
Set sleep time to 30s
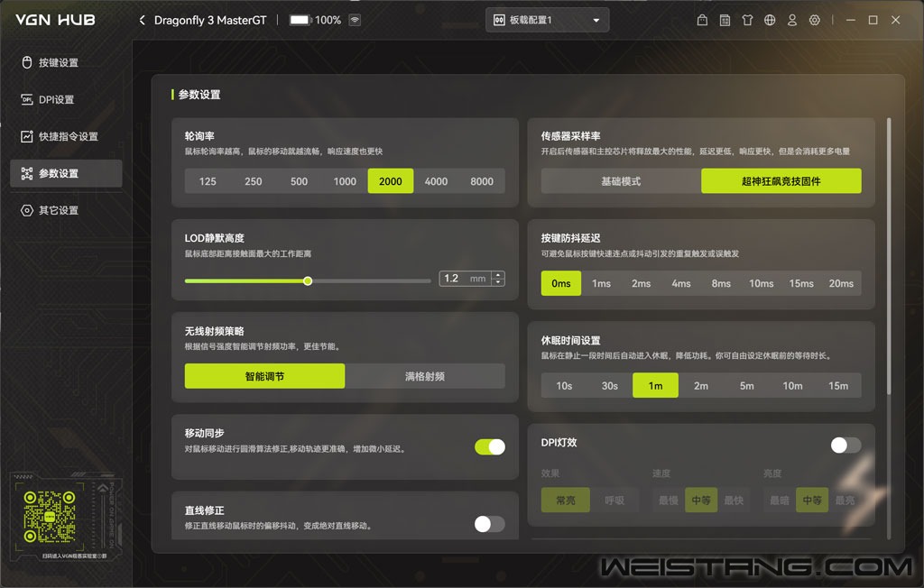[x=610, y=386]
